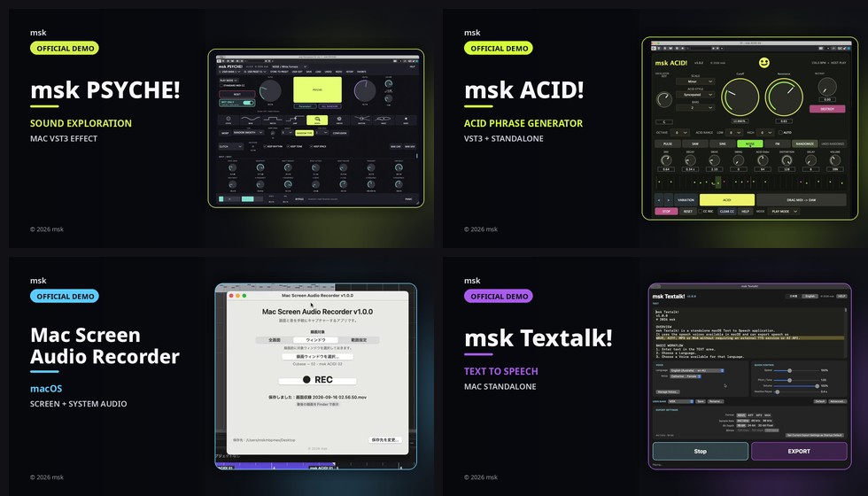
Task: Select the PULSE waveform in msk ACID!
Action: (x=668, y=143)
